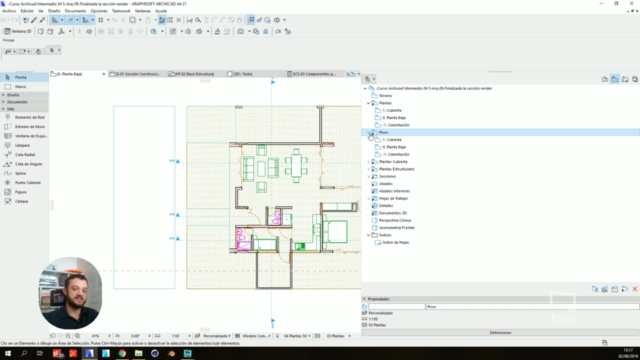Click the view ID input field
Viewport: 640px width, 360px height.
(397, 307)
